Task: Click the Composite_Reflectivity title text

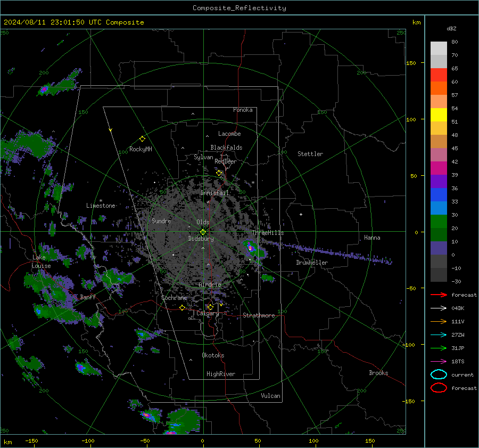Action: point(239,8)
